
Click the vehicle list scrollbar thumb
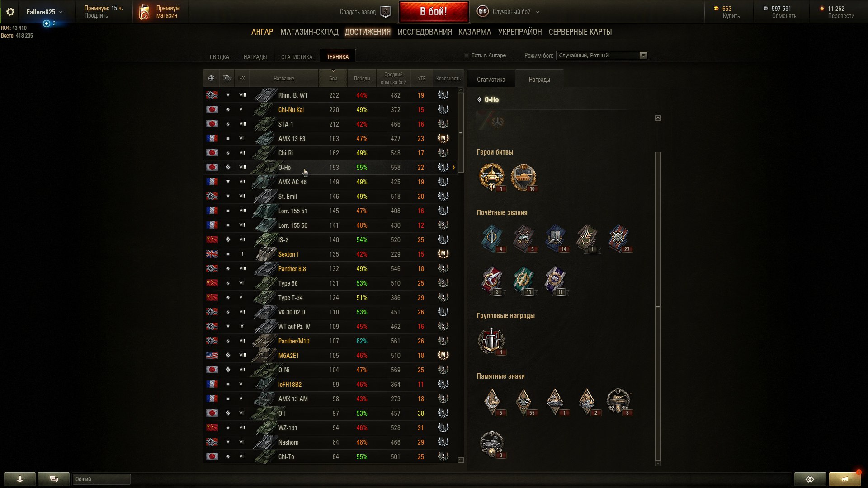coord(461,132)
